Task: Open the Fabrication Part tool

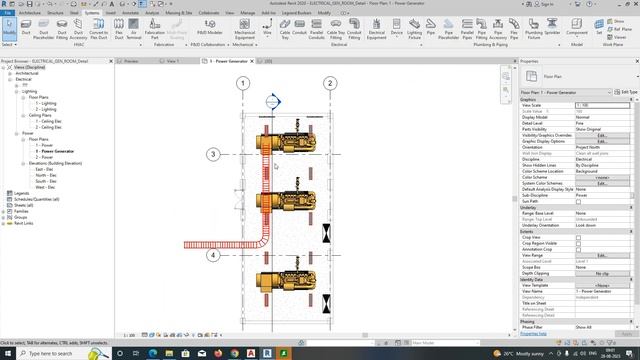Action: (155, 29)
